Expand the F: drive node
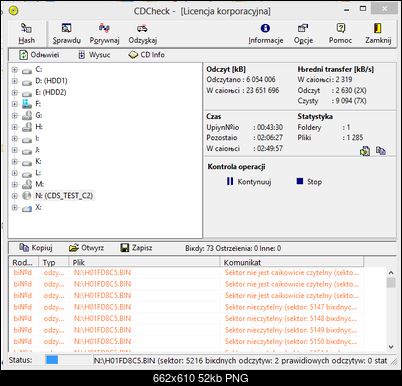 coord(14,104)
